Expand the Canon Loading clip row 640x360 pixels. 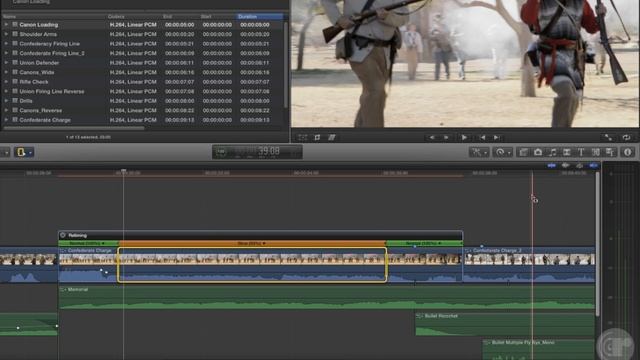click(6, 24)
